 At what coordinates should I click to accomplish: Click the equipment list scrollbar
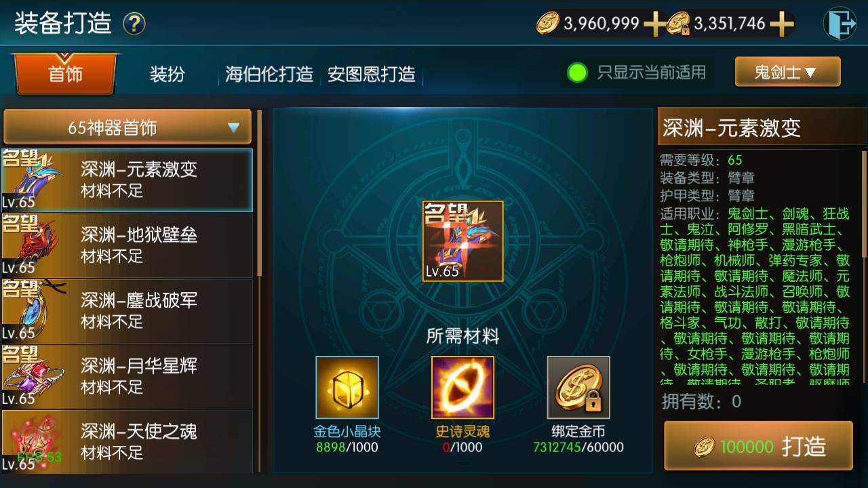tap(259, 194)
